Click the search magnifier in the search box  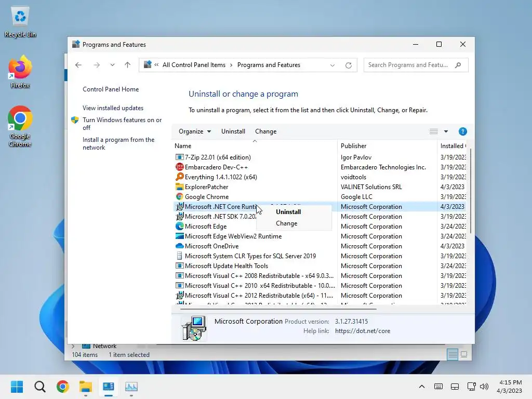[x=458, y=65]
